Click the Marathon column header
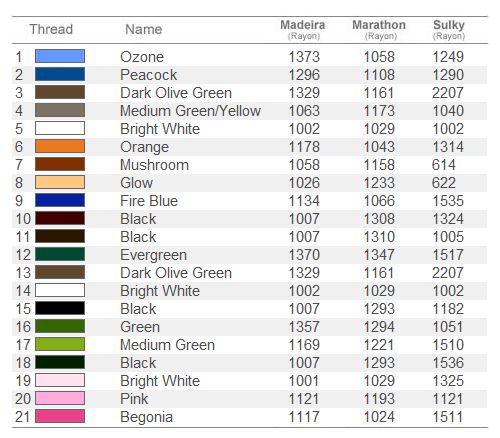Viewport: 500px width, 438px height. click(379, 29)
